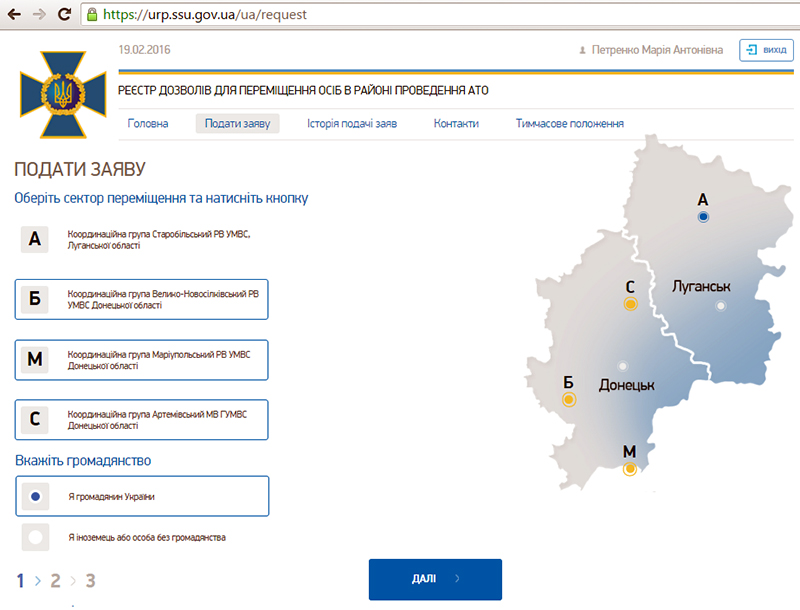Click the ПОДАТИ ЗАЯВУ heading
Image resolution: width=800 pixels, height=610 pixels.
tap(80, 169)
